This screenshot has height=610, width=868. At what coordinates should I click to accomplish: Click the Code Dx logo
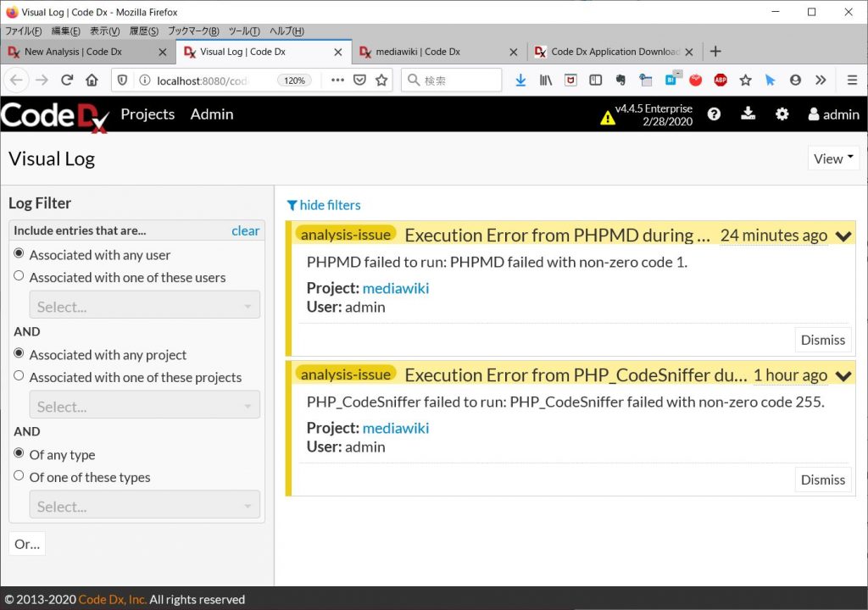(55, 116)
